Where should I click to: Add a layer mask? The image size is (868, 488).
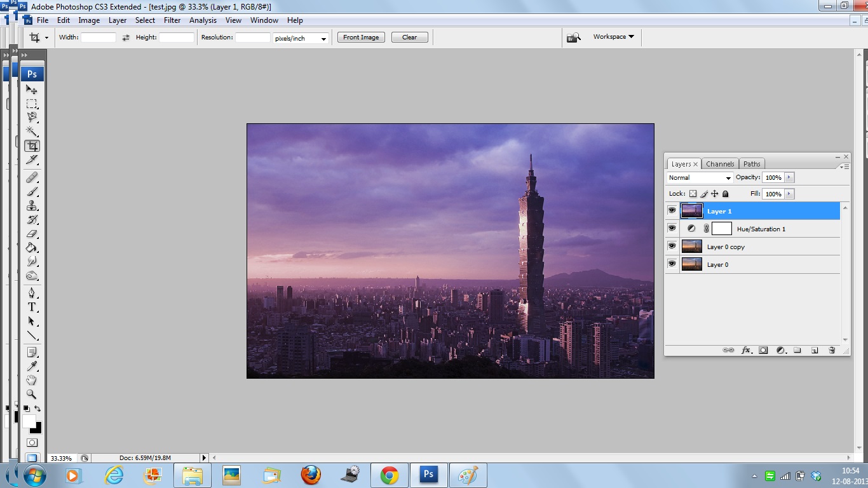coord(764,350)
